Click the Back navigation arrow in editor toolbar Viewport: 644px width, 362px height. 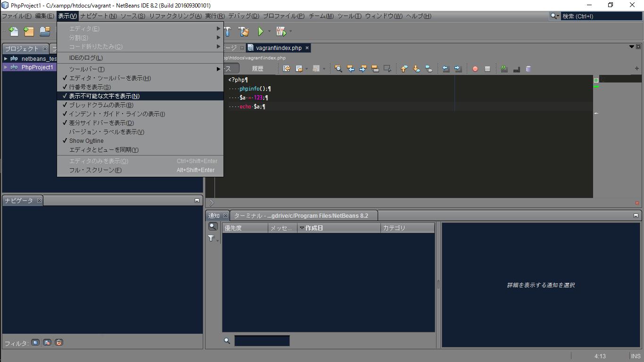pyautogui.click(x=446, y=68)
